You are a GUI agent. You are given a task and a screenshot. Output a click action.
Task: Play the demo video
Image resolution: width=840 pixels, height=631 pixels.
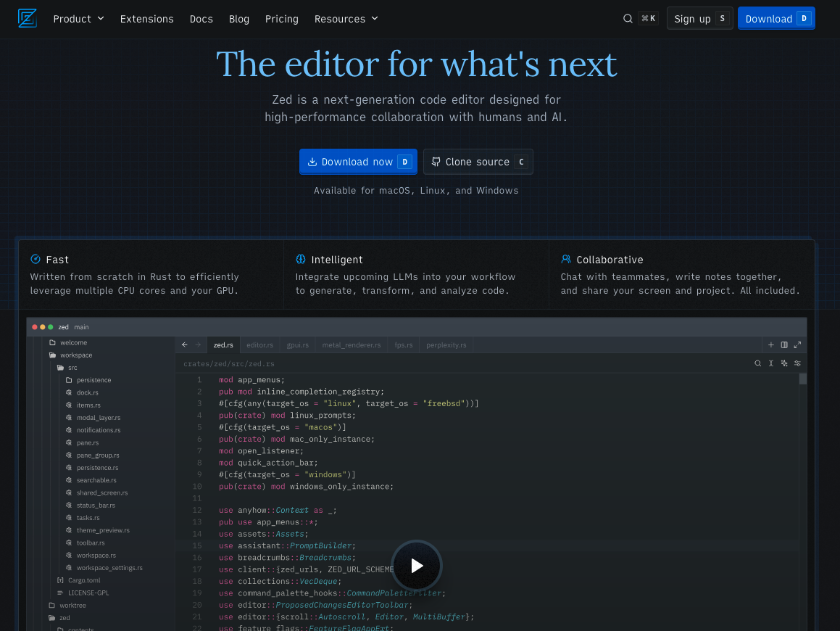[x=416, y=566]
